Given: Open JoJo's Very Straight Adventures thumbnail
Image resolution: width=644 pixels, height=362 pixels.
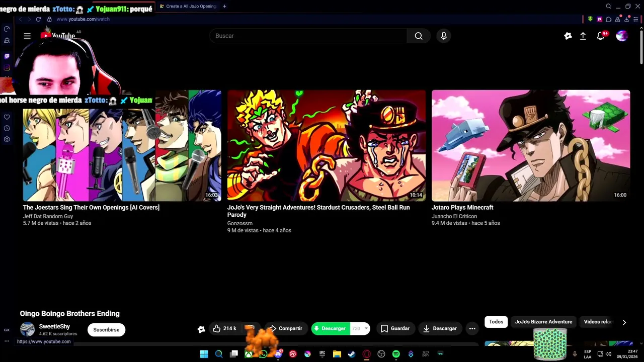Looking at the screenshot, I should click(x=327, y=146).
